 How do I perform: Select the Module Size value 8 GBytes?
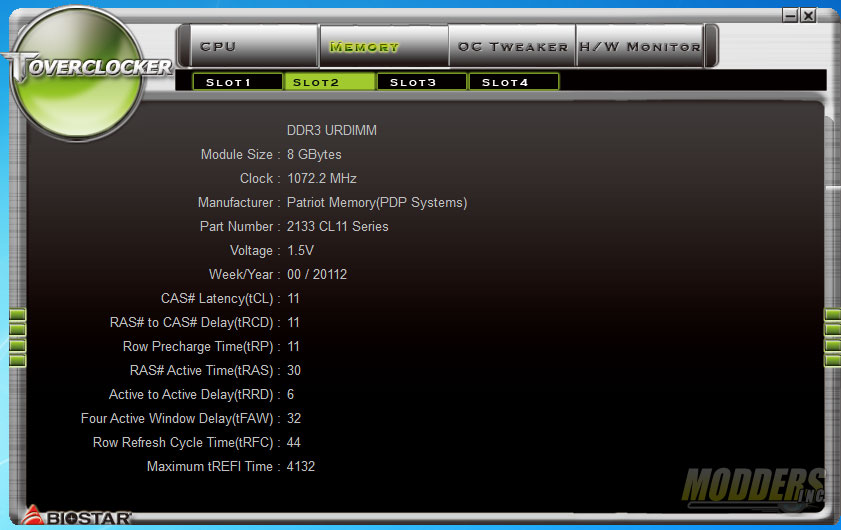tap(314, 154)
